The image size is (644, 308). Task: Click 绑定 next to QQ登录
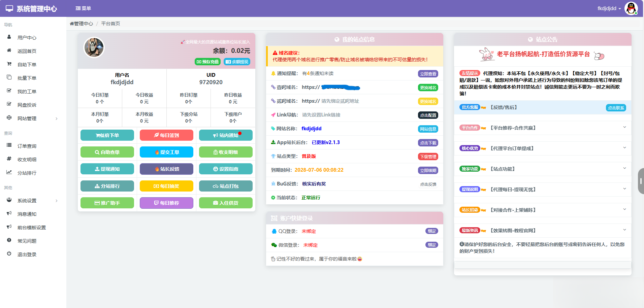coord(432,231)
